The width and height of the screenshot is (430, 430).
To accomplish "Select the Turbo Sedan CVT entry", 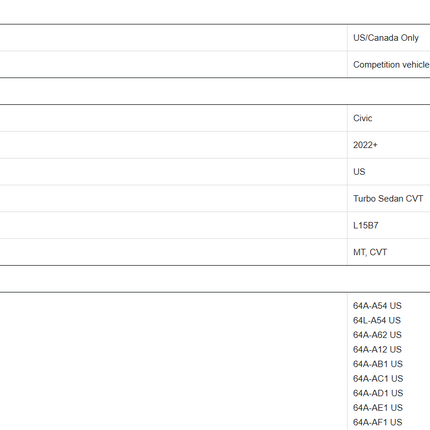I will click(x=388, y=199).
